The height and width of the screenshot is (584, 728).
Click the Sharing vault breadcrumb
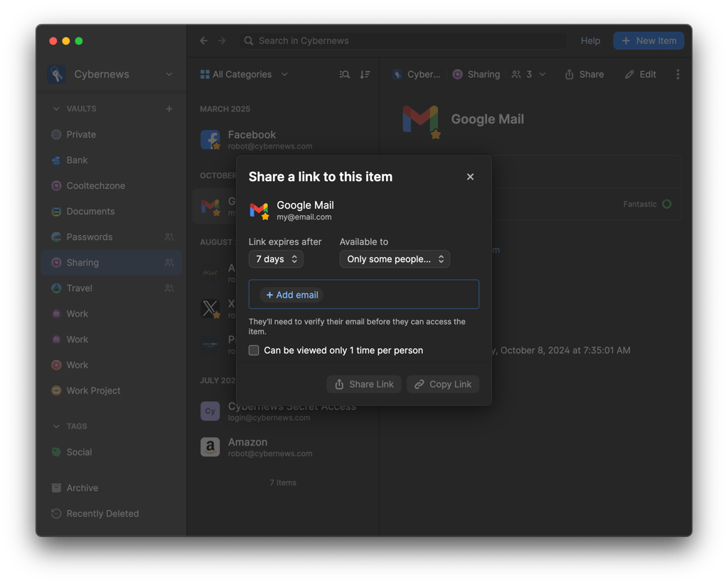click(476, 74)
